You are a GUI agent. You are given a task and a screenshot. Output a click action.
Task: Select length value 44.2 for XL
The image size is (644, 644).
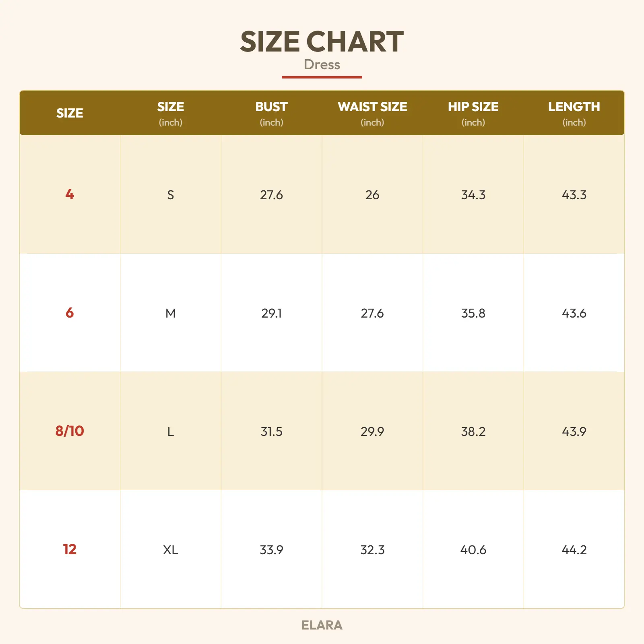(574, 550)
